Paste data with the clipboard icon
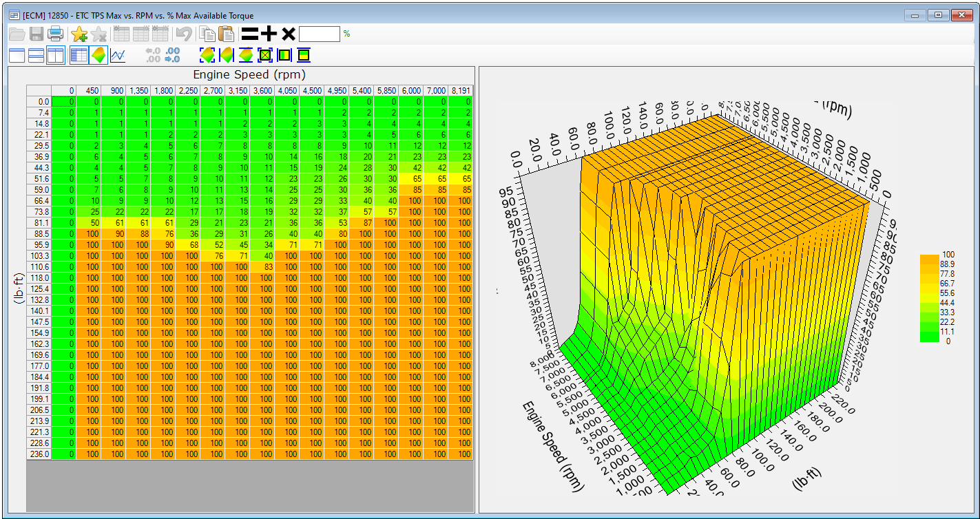This screenshot has width=980, height=519. point(226,34)
